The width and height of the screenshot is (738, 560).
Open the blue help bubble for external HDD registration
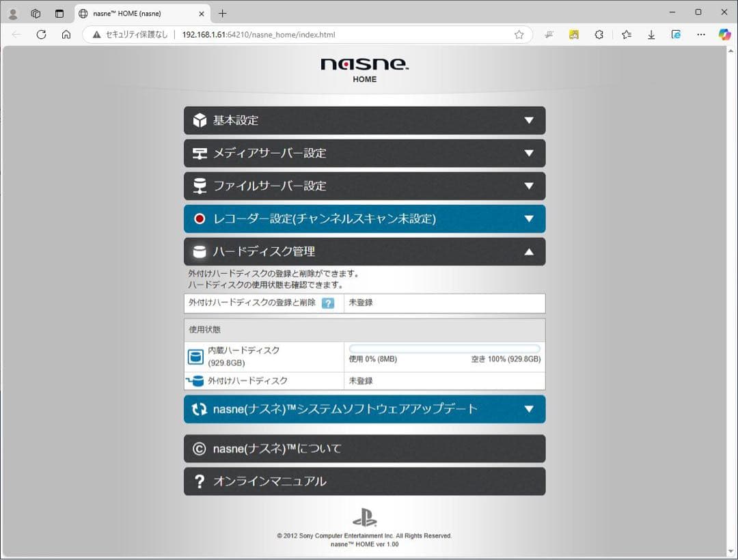[x=327, y=303]
